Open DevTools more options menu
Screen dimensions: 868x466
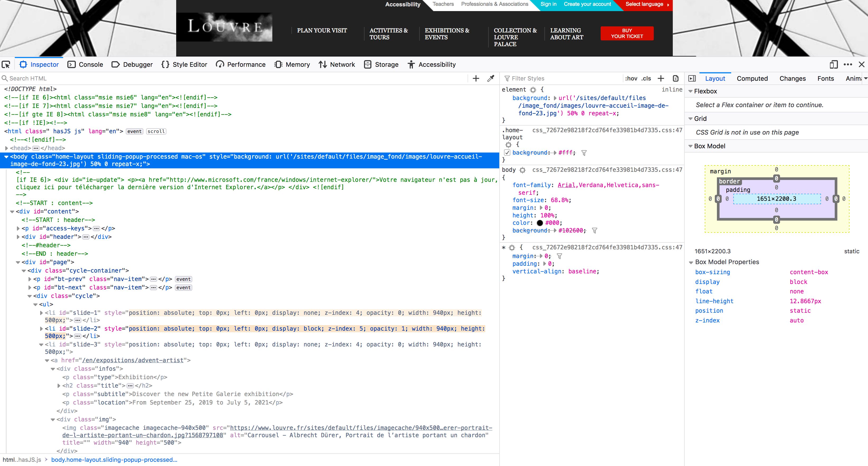coord(848,64)
